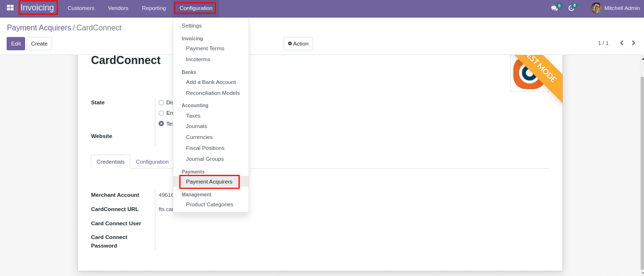Choose Taxes menu entry
Screen dimensions: 644x276
point(193,116)
